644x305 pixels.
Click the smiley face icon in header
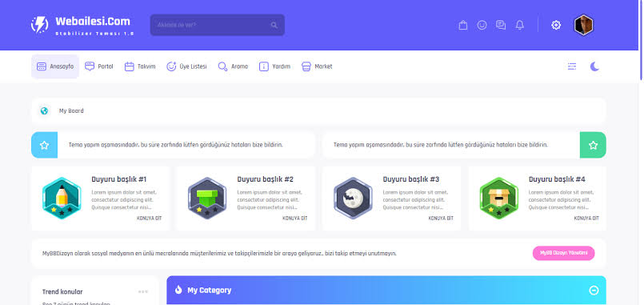pyautogui.click(x=482, y=25)
